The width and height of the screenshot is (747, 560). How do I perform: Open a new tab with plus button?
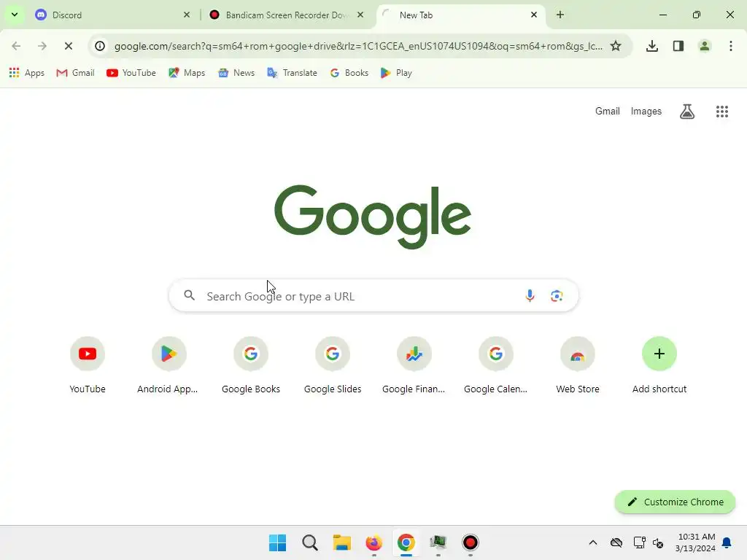click(560, 15)
